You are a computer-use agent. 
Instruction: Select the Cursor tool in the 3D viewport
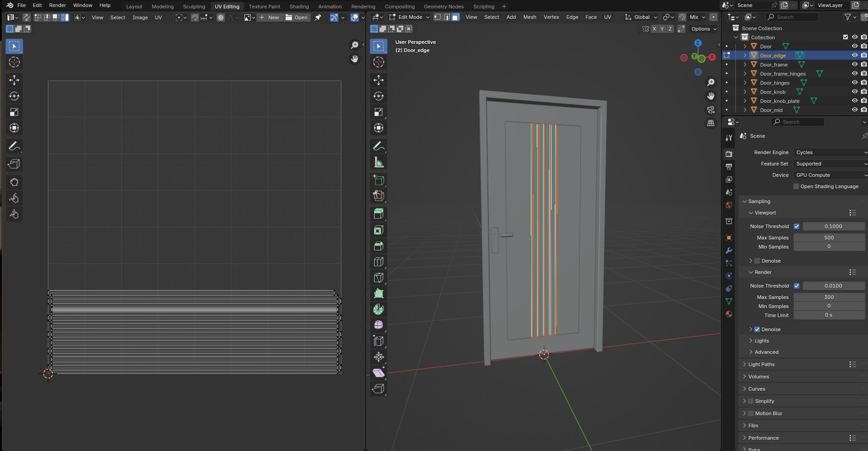378,62
